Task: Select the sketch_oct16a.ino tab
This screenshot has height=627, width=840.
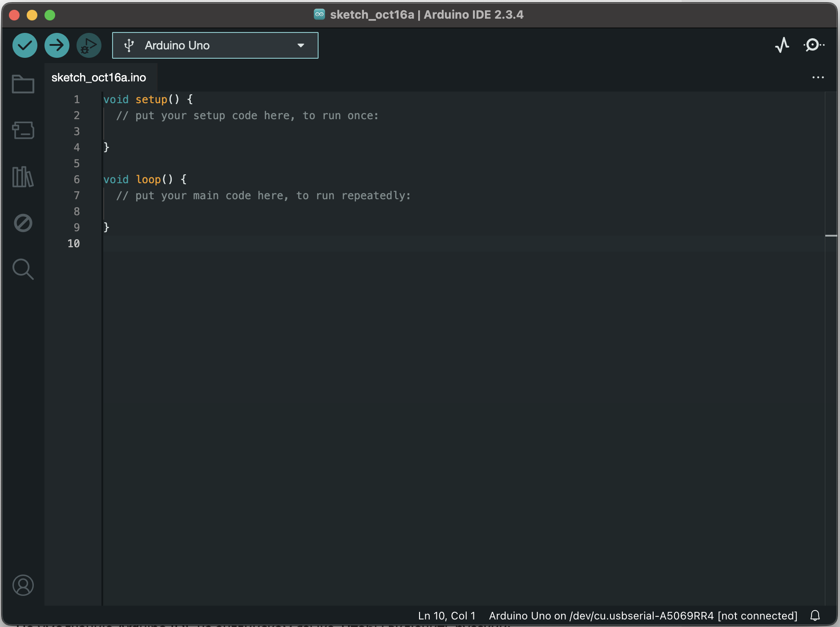Action: (x=99, y=77)
